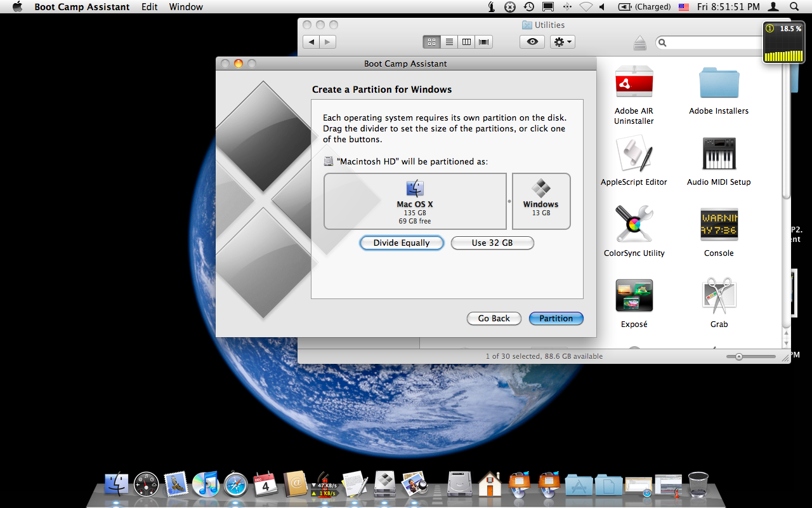This screenshot has width=812, height=508.
Task: Click the CPU usage 18.5 % monitor widget
Action: (x=783, y=43)
